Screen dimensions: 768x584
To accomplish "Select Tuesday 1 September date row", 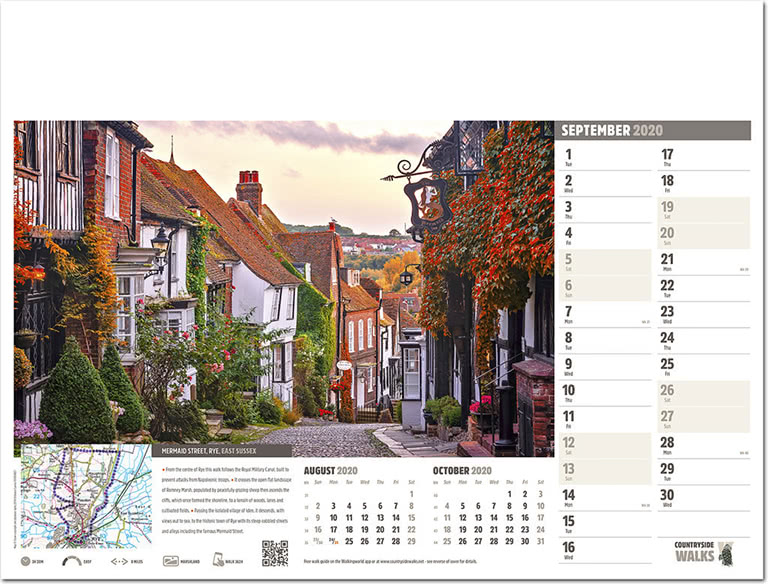I will click(605, 158).
